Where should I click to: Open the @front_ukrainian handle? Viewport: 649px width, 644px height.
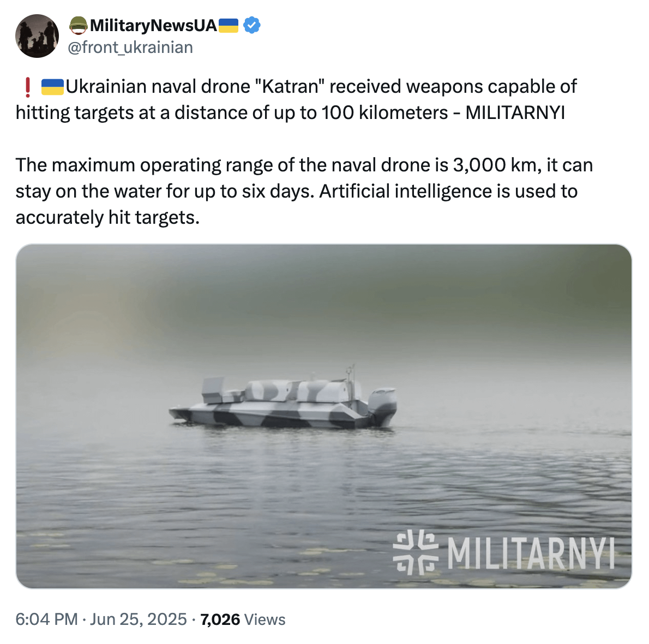[x=130, y=47]
